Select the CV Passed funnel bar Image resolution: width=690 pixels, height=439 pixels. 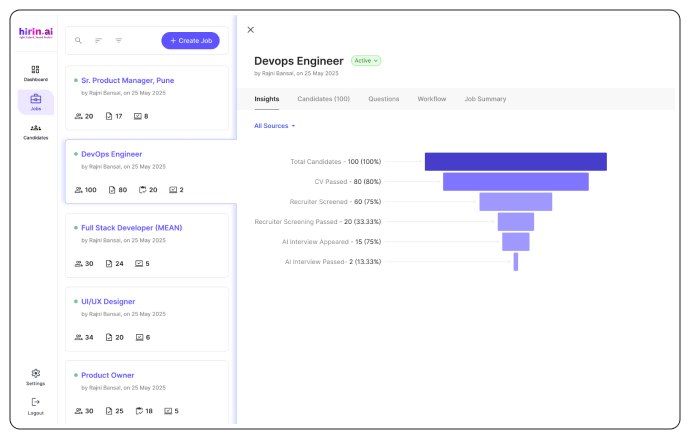516,182
